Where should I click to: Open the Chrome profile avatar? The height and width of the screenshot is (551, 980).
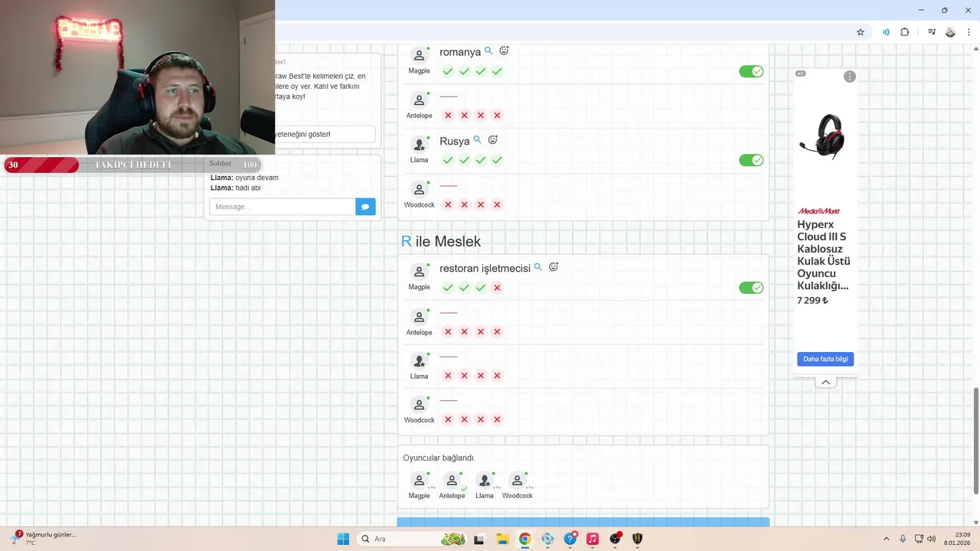950,32
